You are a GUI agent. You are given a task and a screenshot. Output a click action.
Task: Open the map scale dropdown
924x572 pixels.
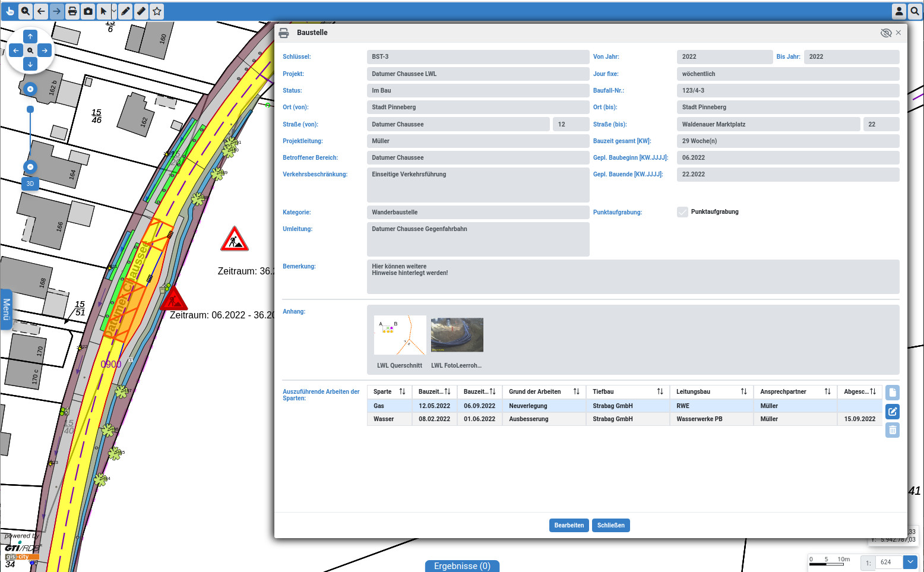(x=910, y=562)
